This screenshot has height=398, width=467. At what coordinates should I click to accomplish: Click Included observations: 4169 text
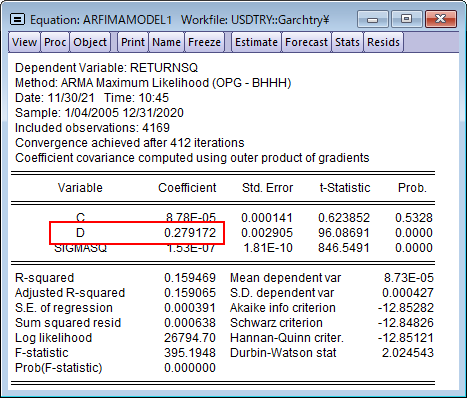pos(92,128)
